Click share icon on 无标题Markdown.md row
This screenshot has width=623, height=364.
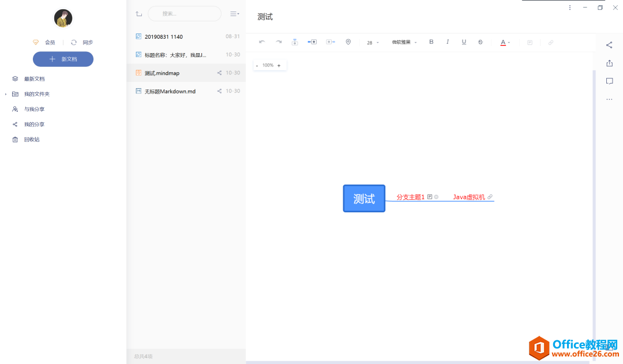pyautogui.click(x=219, y=91)
